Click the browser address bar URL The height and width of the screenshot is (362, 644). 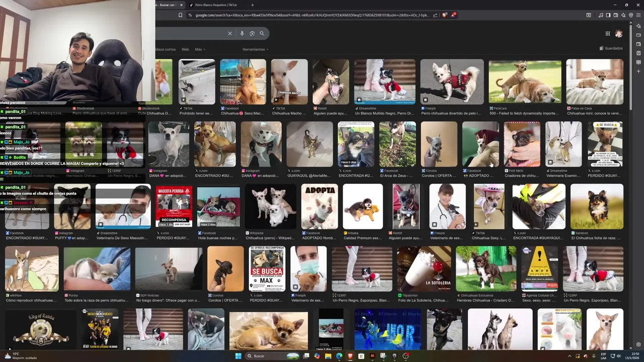tap(312, 15)
